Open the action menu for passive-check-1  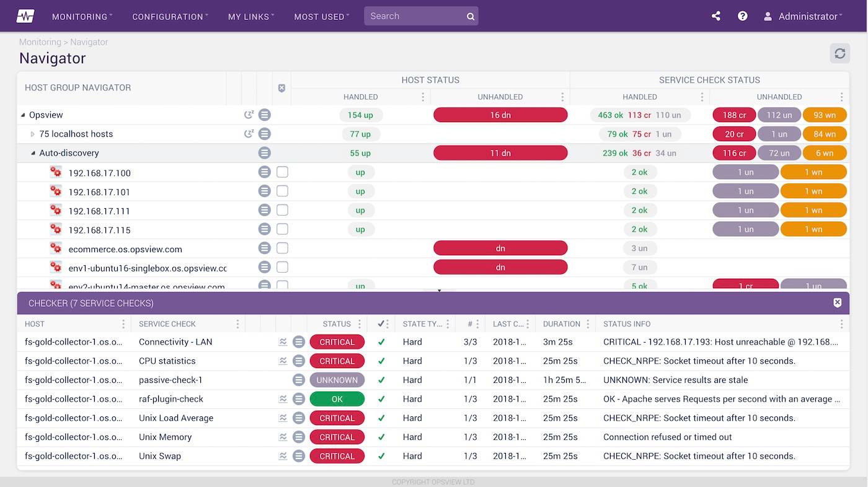click(x=299, y=380)
